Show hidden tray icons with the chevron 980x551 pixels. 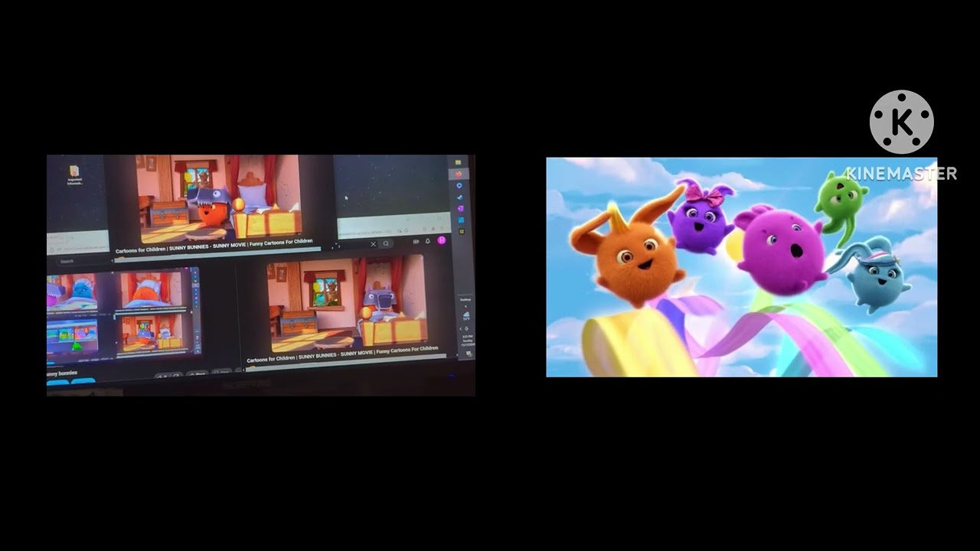coord(460,329)
